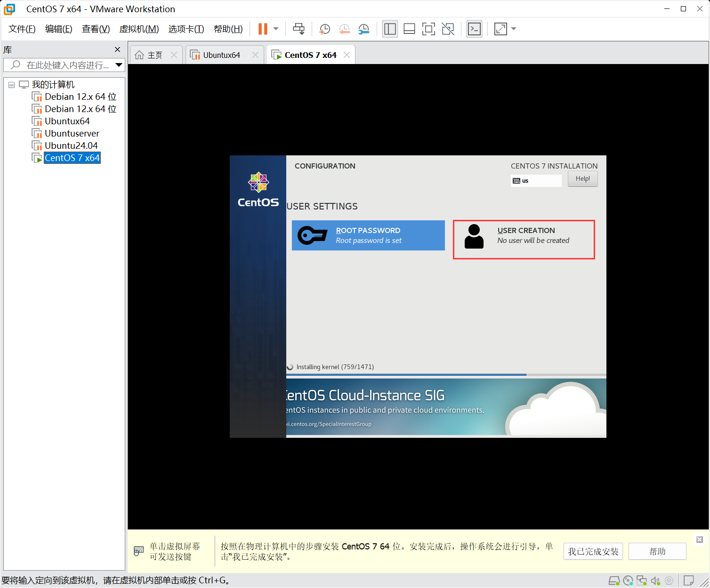Dismiss the yellow installation hint bar
710x588 pixels.
point(700,540)
